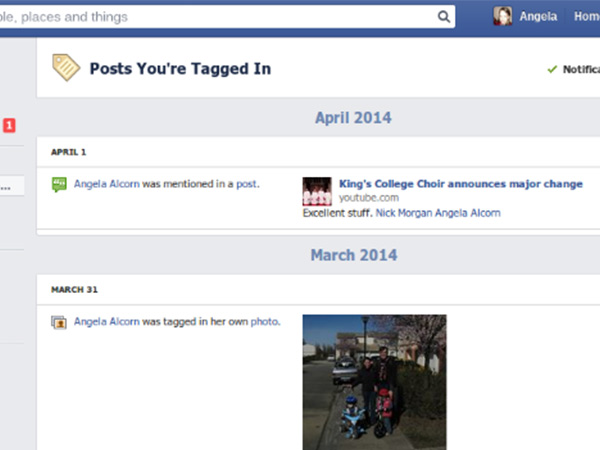Open Angela's profile picture in top bar
The image size is (600, 450).
(502, 16)
